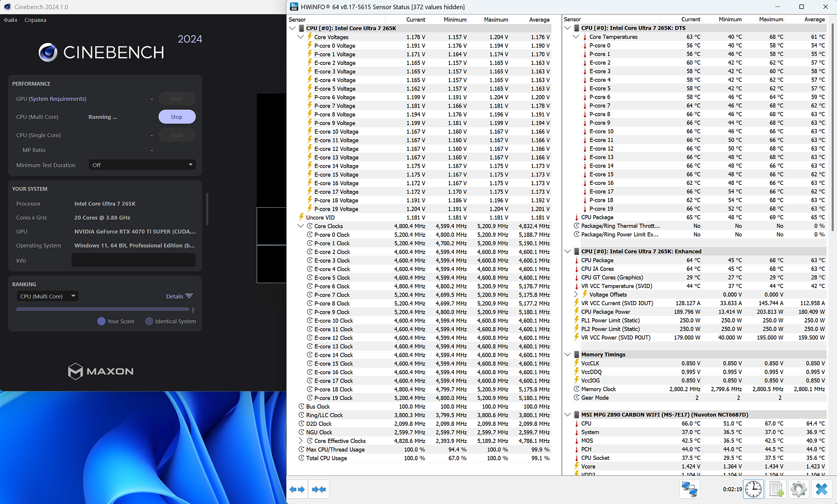837x504 pixels.
Task: Click the Cinebench title bar app icon
Action: (x=7, y=7)
